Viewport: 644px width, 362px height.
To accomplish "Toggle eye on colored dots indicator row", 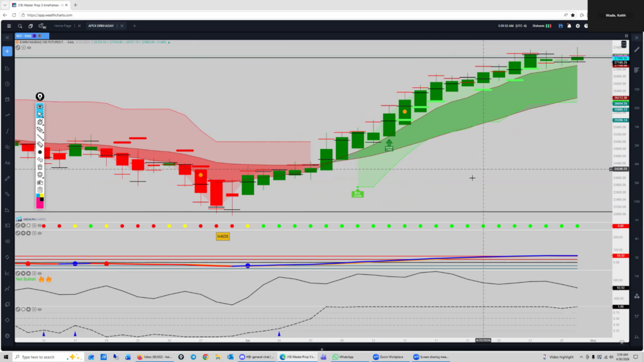I will 40,226.
